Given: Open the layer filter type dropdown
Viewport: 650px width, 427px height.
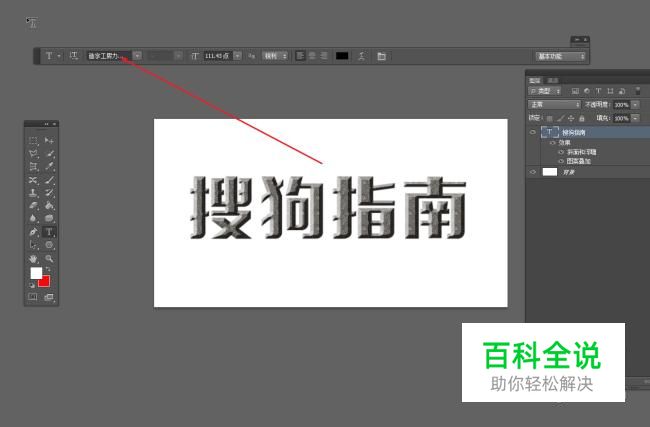Looking at the screenshot, I should (545, 91).
